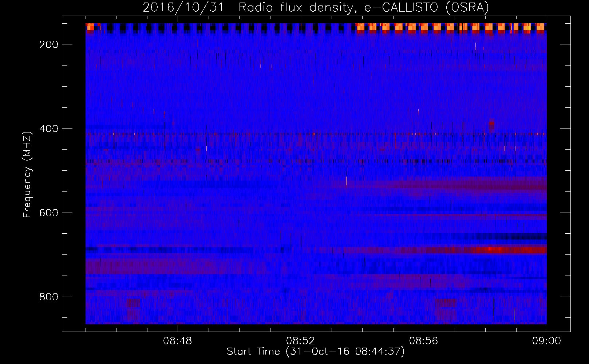Image resolution: width=589 pixels, height=364 pixels.
Task: Click the plot title '2016/10/31 Radio flux density, e-CALLISTO (OSRA)'
Action: (x=316, y=7)
